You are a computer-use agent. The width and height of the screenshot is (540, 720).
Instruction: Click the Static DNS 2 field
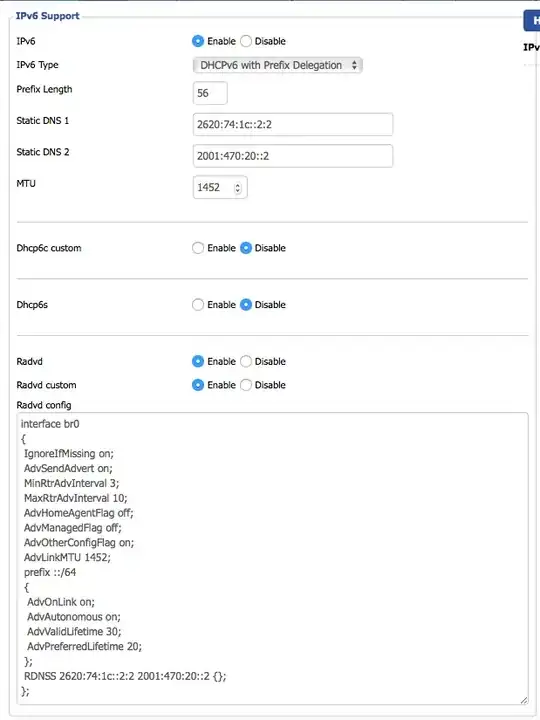293,156
